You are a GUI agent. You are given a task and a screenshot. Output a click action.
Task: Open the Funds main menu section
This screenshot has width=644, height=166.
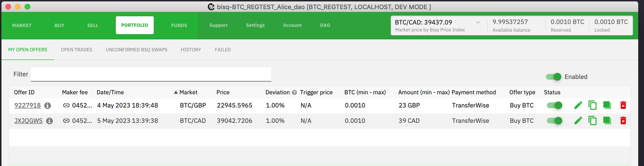point(179,25)
